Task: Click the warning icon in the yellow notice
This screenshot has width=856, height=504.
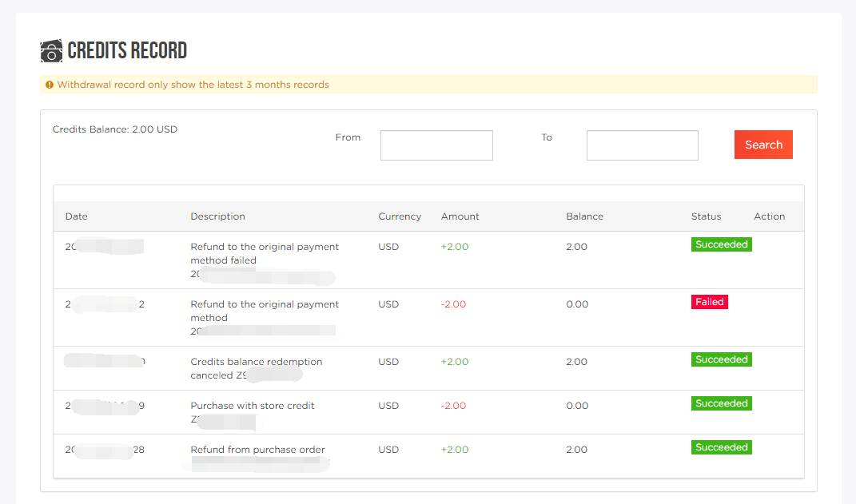Action: point(50,85)
